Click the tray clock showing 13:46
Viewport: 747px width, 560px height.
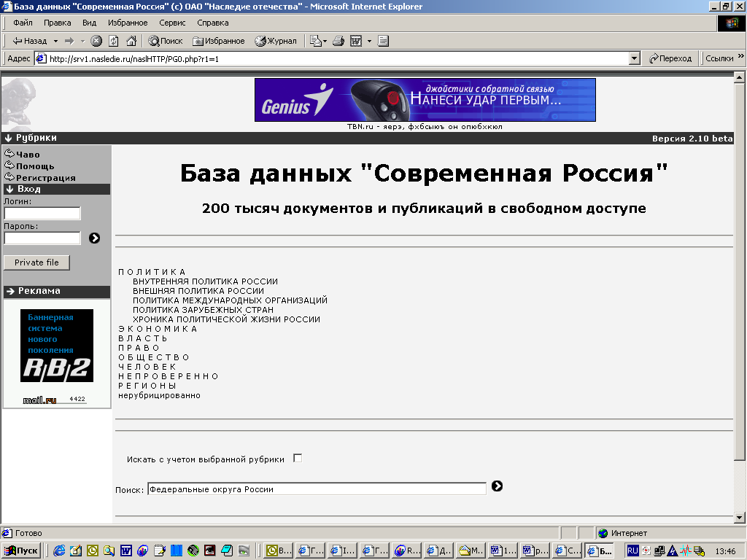[725, 551]
